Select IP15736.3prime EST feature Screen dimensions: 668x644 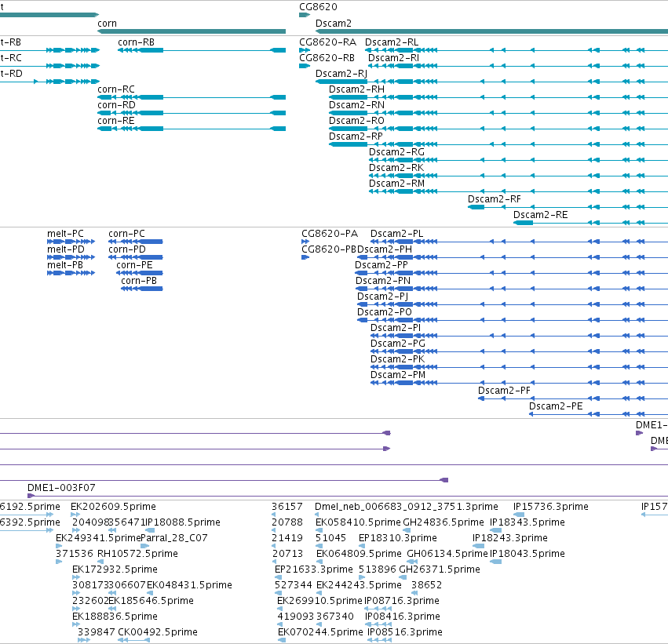coord(551,507)
